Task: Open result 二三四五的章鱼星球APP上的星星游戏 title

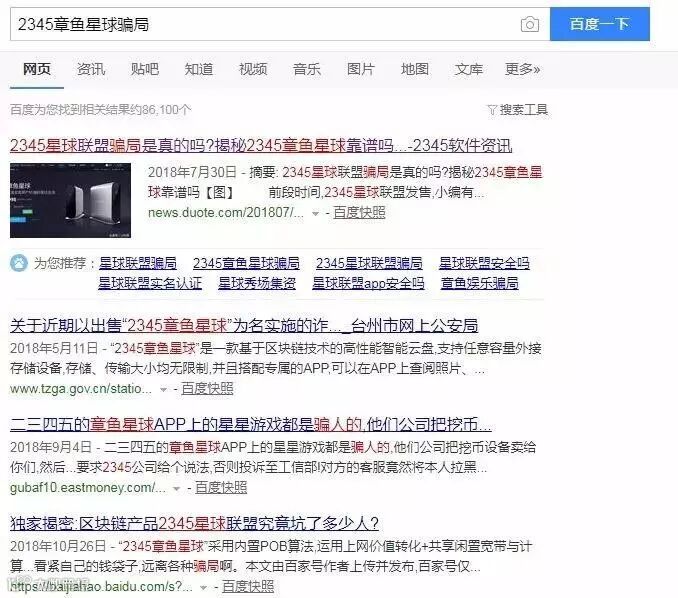Action: (x=251, y=424)
